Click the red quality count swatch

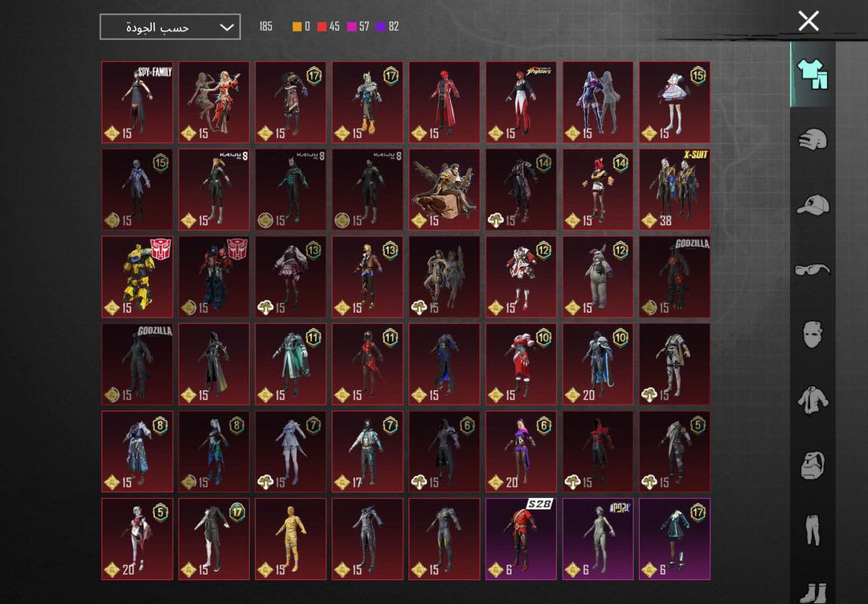point(321,27)
